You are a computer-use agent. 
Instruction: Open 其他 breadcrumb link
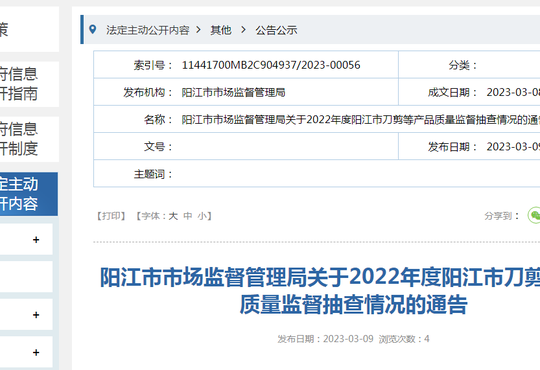(221, 30)
